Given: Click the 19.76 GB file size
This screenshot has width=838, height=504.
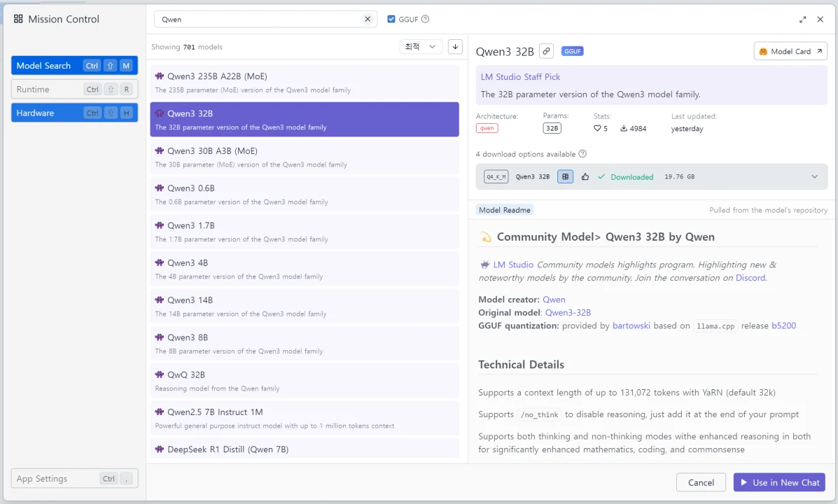Looking at the screenshot, I should (679, 176).
